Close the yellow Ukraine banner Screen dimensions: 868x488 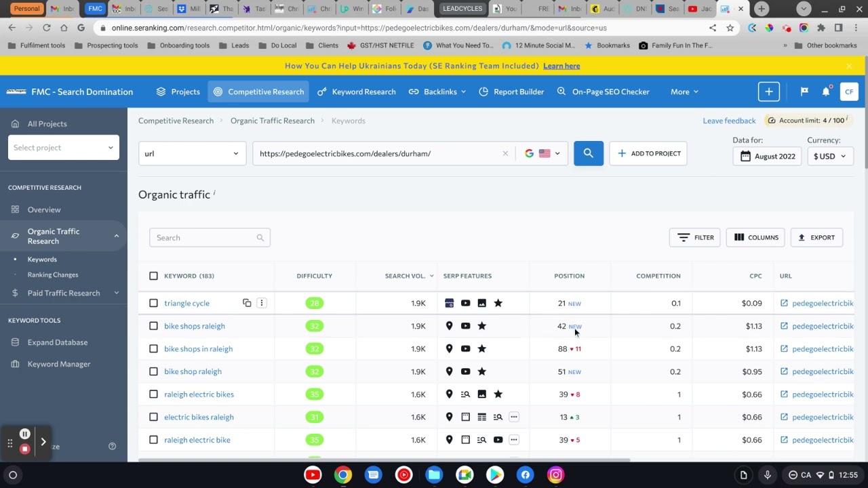coord(849,66)
